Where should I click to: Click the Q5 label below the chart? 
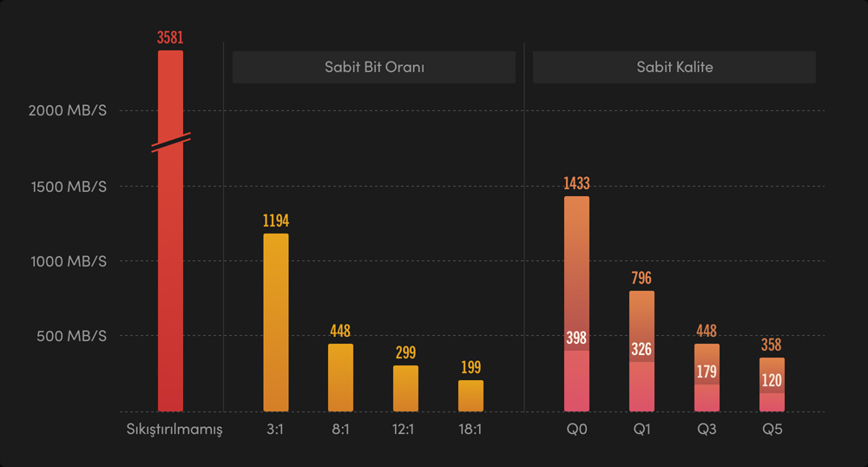[x=772, y=430]
